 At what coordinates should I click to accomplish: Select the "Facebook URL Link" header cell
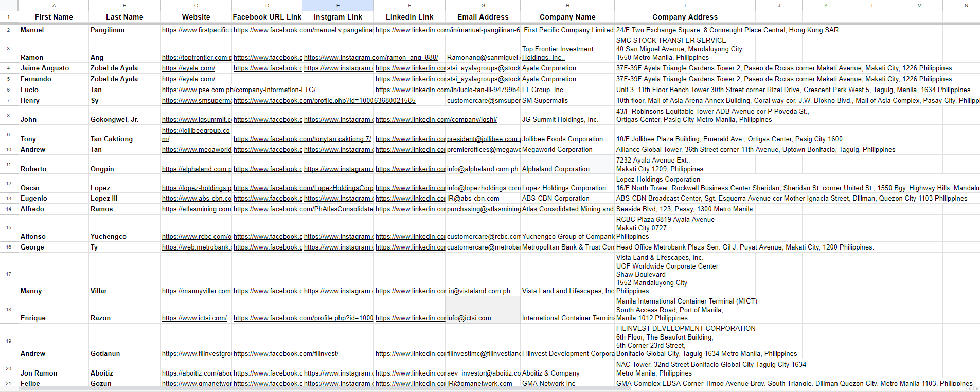click(x=267, y=17)
